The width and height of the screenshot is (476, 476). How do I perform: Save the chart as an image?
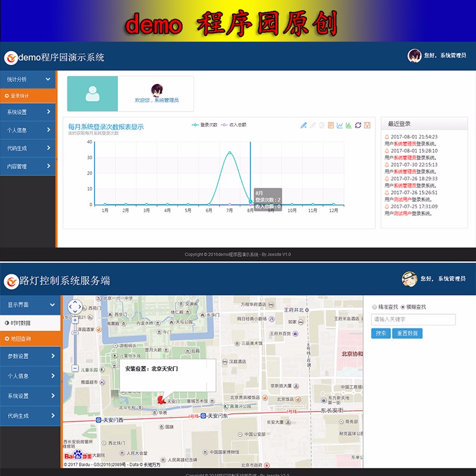(368, 124)
